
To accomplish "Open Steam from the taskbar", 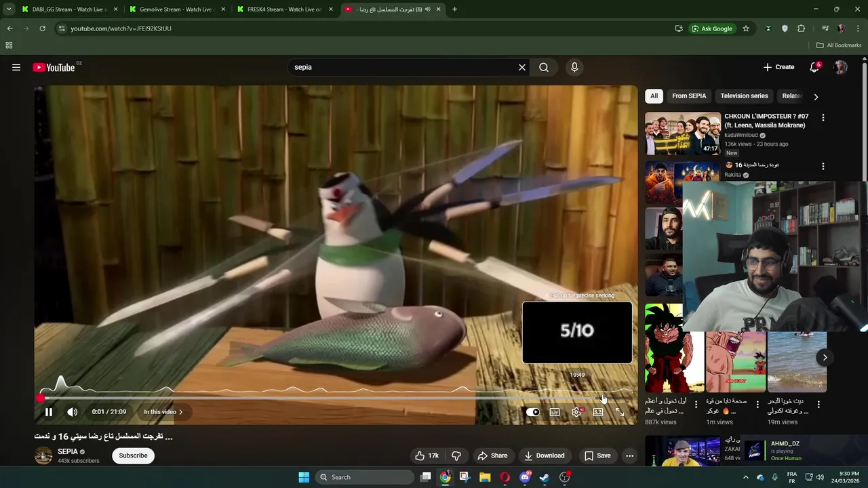I will click(x=545, y=477).
